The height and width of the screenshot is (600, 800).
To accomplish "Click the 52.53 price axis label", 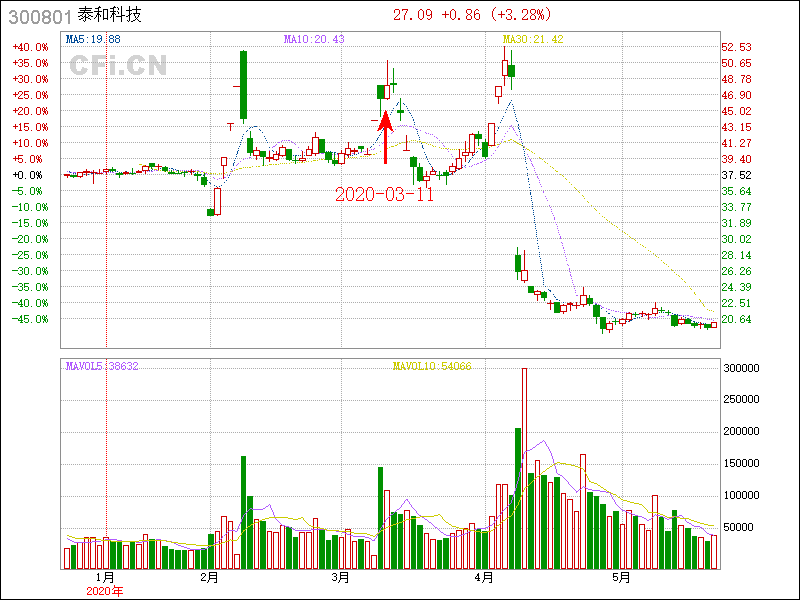I will (x=736, y=47).
